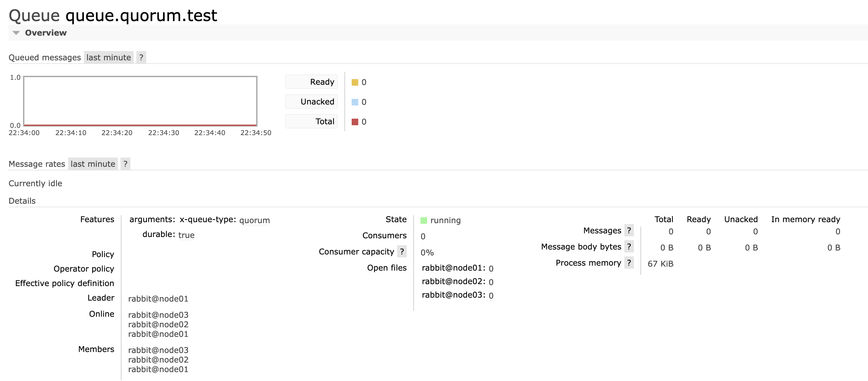This screenshot has width=868, height=381.
Task: Collapse the Overview section triangle
Action: pyautogui.click(x=16, y=33)
